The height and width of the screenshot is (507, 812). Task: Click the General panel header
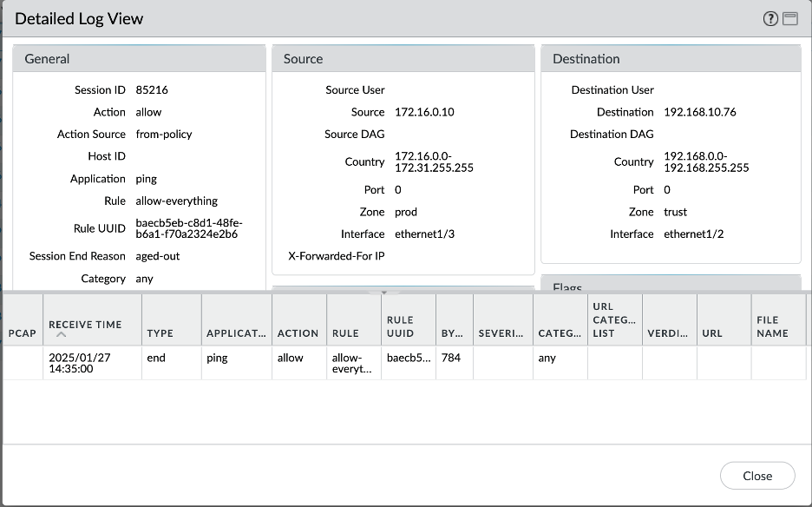pos(140,58)
